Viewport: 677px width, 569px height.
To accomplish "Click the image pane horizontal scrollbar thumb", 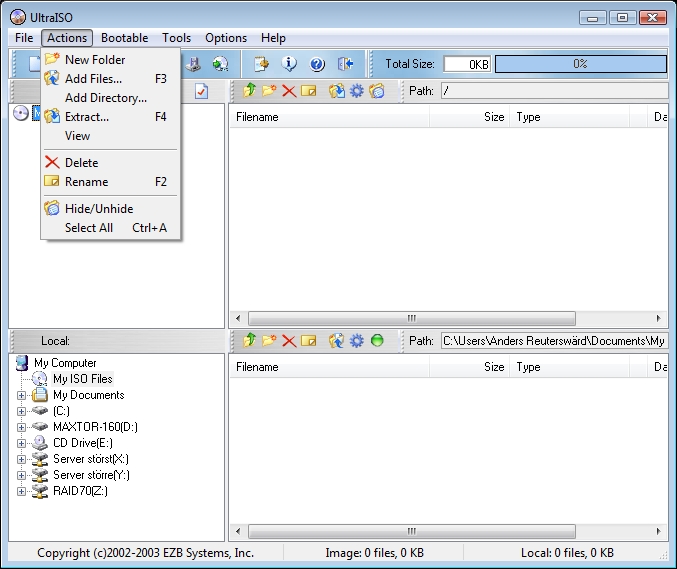I will pyautogui.click(x=411, y=319).
